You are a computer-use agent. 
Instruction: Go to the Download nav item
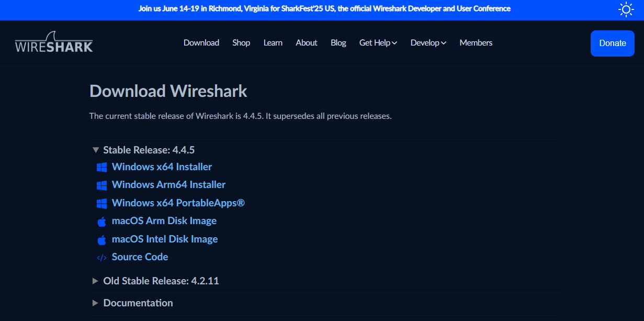point(201,43)
